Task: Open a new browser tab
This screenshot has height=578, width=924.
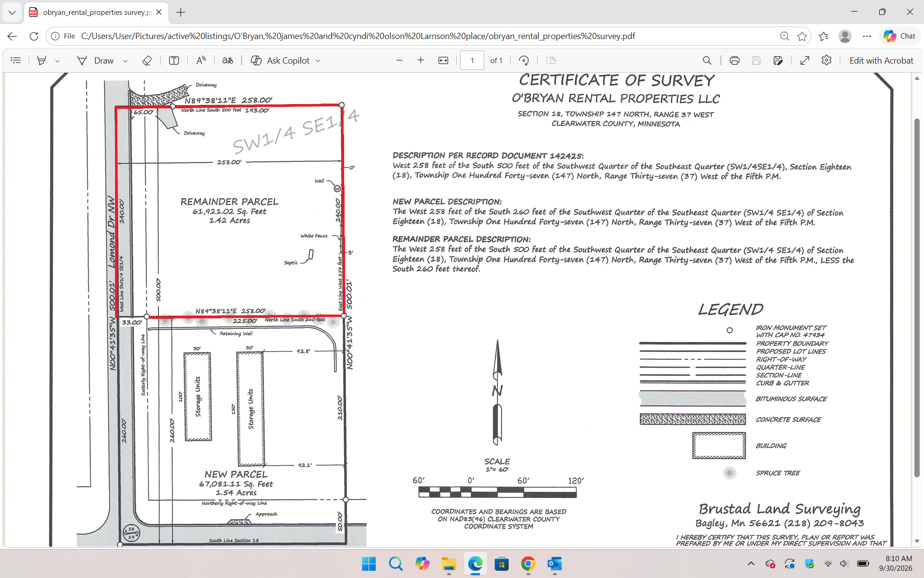Action: pyautogui.click(x=181, y=12)
